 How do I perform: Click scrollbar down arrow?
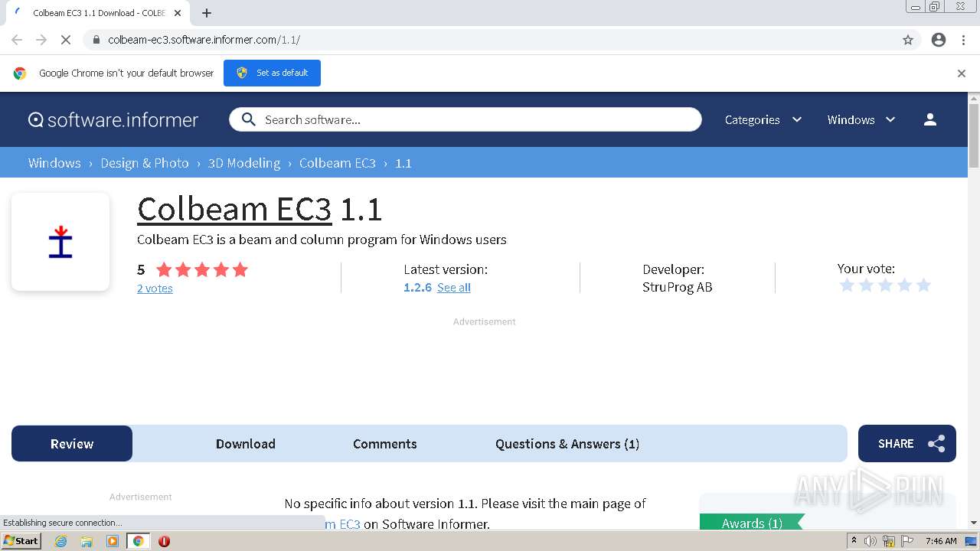coord(974,523)
